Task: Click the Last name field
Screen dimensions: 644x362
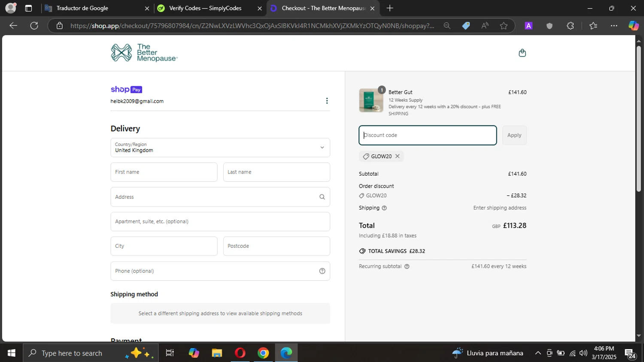Action: click(276, 172)
